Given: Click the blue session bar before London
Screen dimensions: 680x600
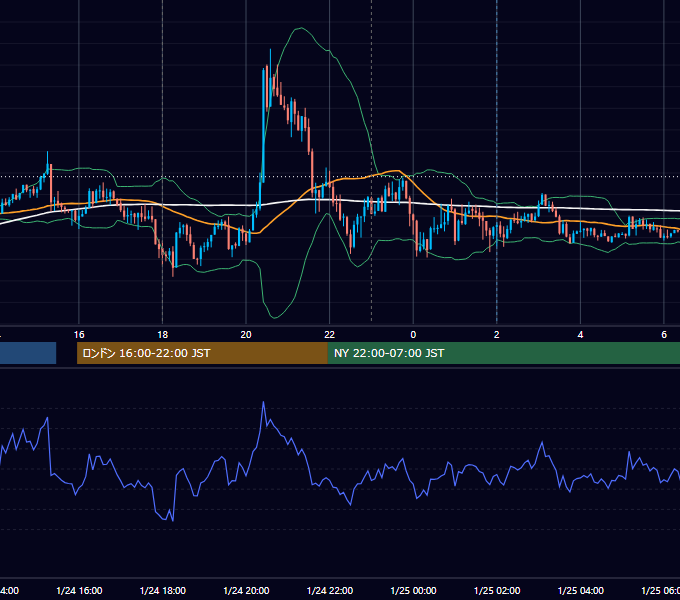Looking at the screenshot, I should (x=28, y=353).
